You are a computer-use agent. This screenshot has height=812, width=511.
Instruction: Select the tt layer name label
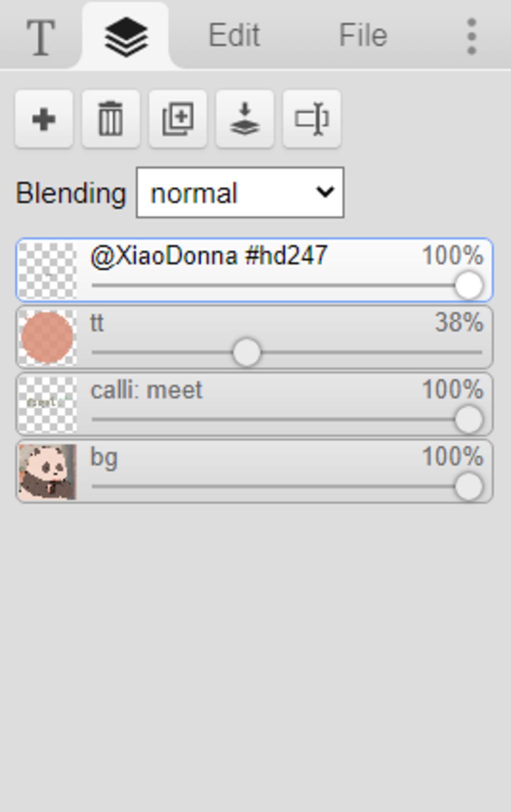pos(97,323)
